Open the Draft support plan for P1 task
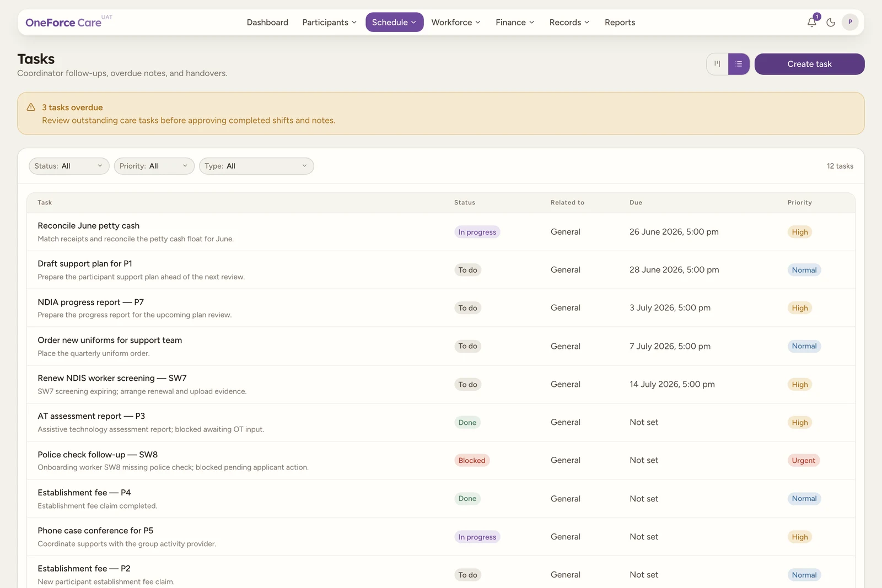Image resolution: width=882 pixels, height=588 pixels. (85, 263)
